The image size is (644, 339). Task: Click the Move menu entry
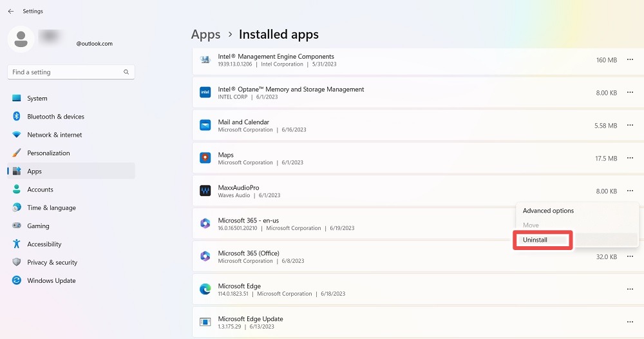[577, 225]
